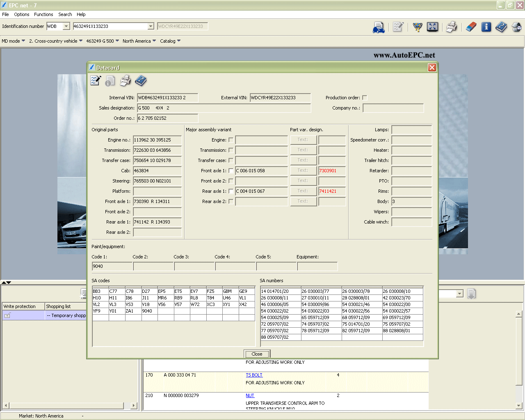Toggle the Production order checkbox
The image size is (525, 420).
[x=365, y=98]
